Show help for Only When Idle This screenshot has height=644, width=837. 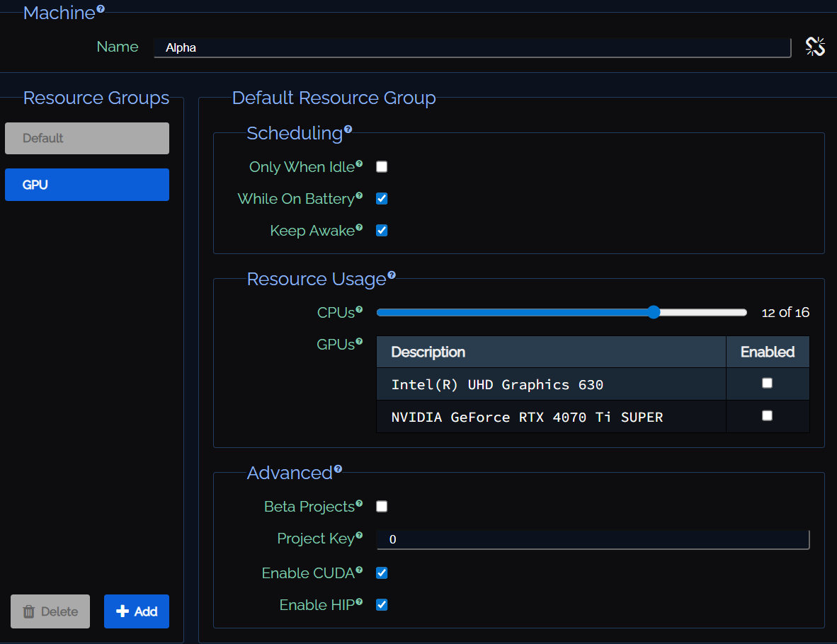tap(359, 163)
